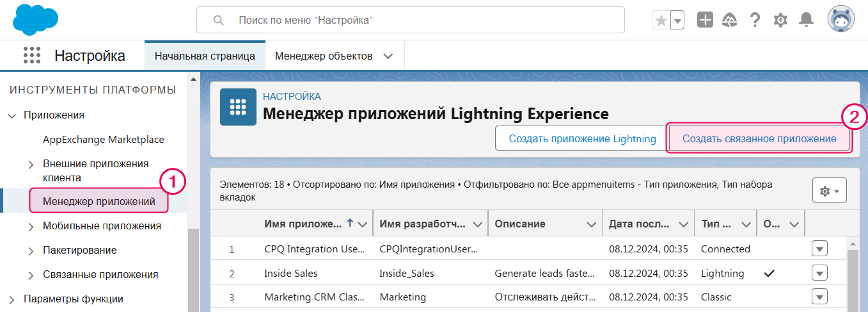The height and width of the screenshot is (312, 868).
Task: Open the Тип column menu chevron
Action: coord(746,224)
